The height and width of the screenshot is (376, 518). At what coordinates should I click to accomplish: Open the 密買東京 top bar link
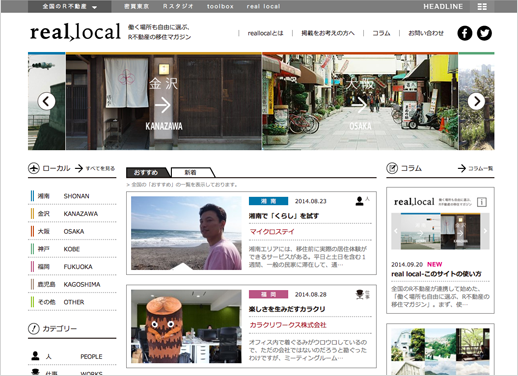point(137,6)
